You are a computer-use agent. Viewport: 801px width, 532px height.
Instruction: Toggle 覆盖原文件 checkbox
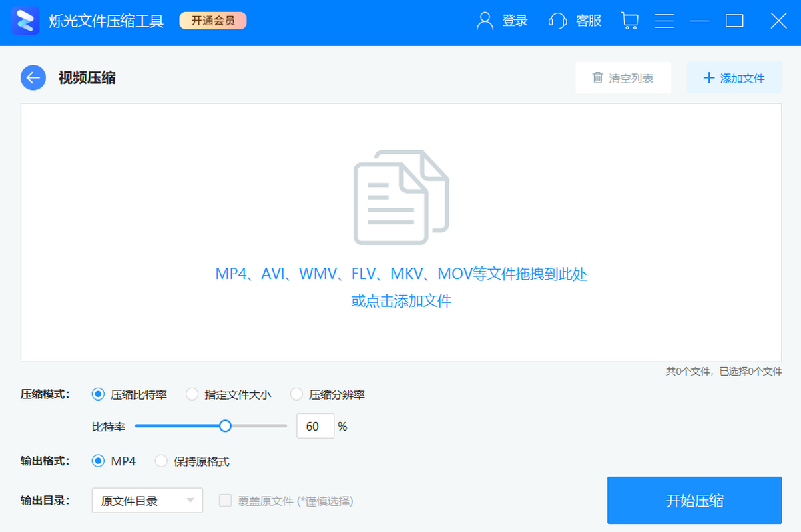226,501
